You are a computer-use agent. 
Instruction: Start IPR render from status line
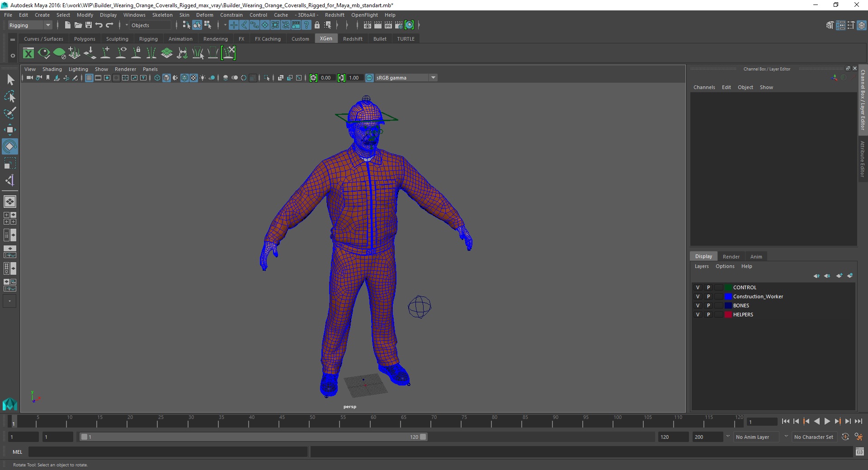coord(388,25)
